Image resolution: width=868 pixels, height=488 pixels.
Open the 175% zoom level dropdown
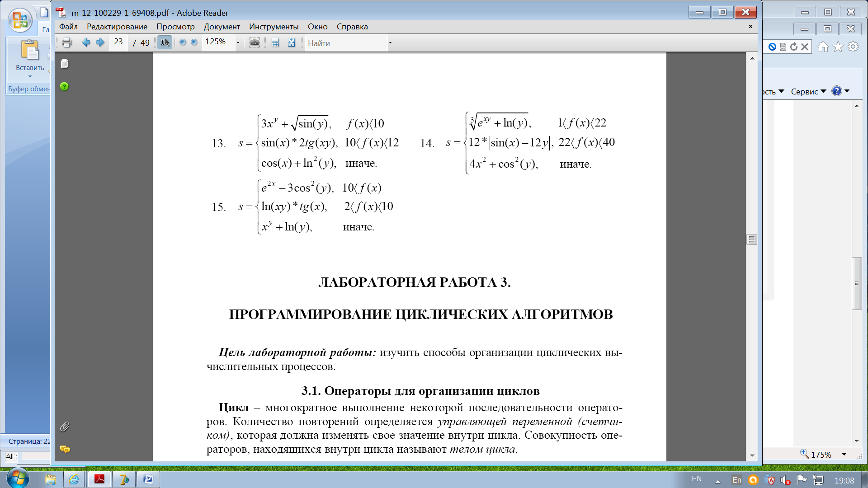(x=844, y=454)
